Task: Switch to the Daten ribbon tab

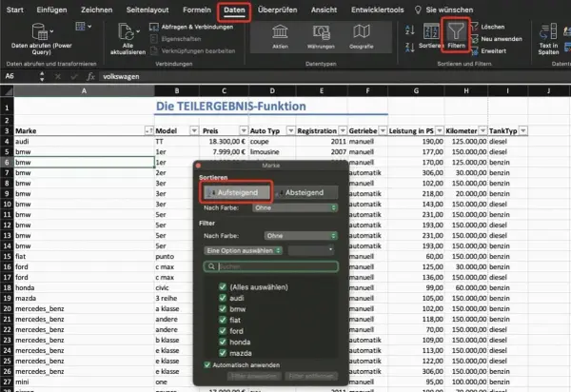Action: [234, 10]
